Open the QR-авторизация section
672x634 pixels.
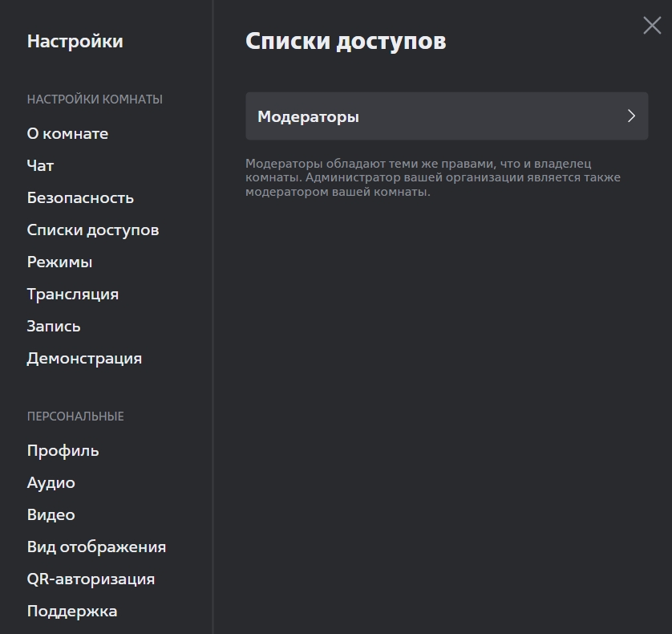[x=91, y=579]
